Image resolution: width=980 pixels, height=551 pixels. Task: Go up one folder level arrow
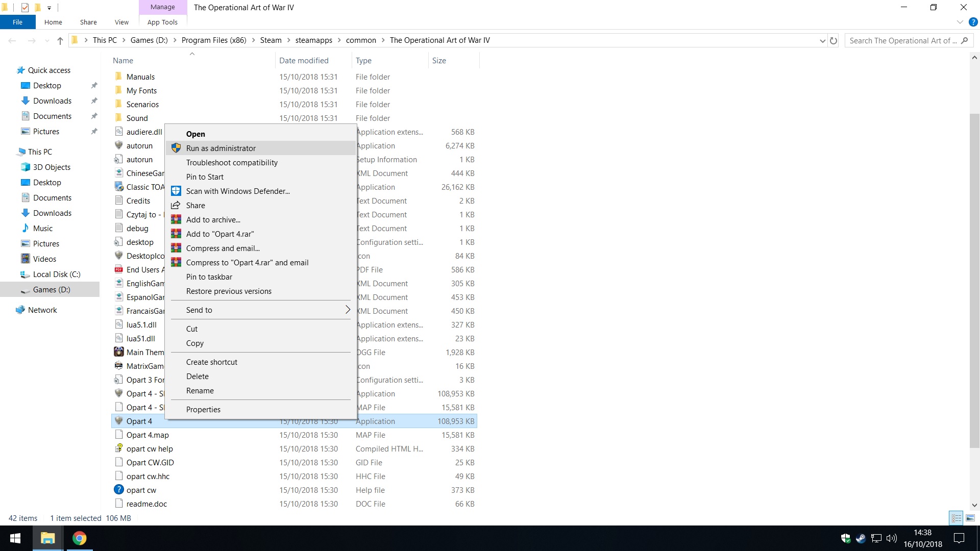coord(60,40)
